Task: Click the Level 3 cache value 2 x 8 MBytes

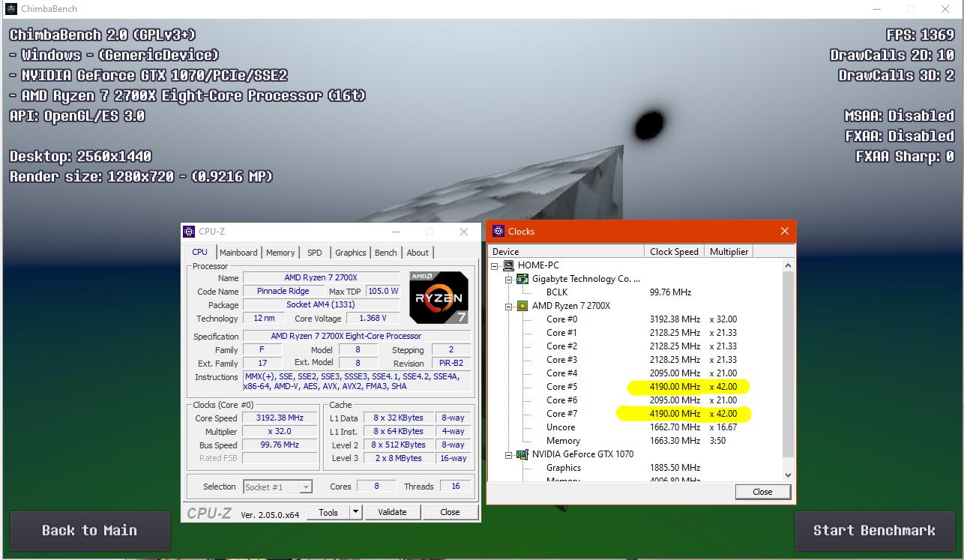Action: coord(398,459)
